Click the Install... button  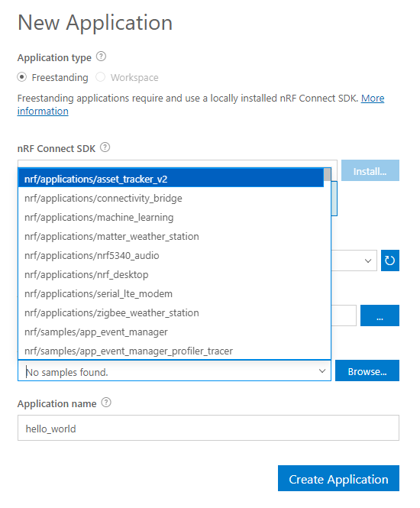click(370, 170)
